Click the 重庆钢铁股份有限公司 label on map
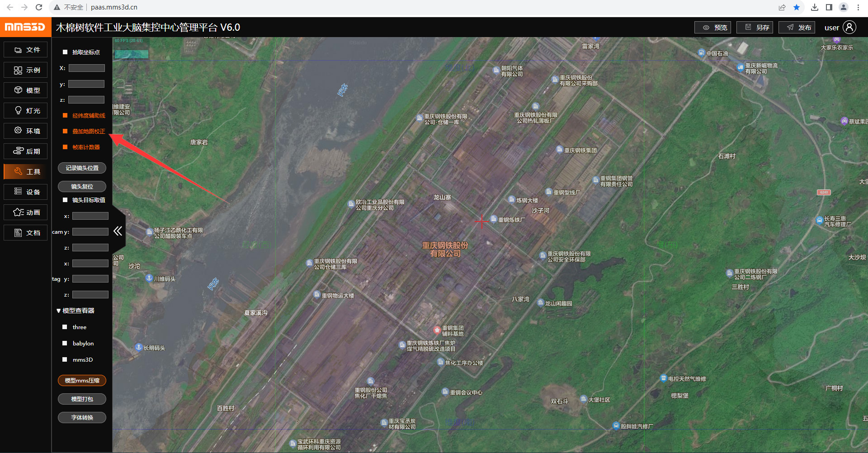The height and width of the screenshot is (453, 868). (x=445, y=250)
